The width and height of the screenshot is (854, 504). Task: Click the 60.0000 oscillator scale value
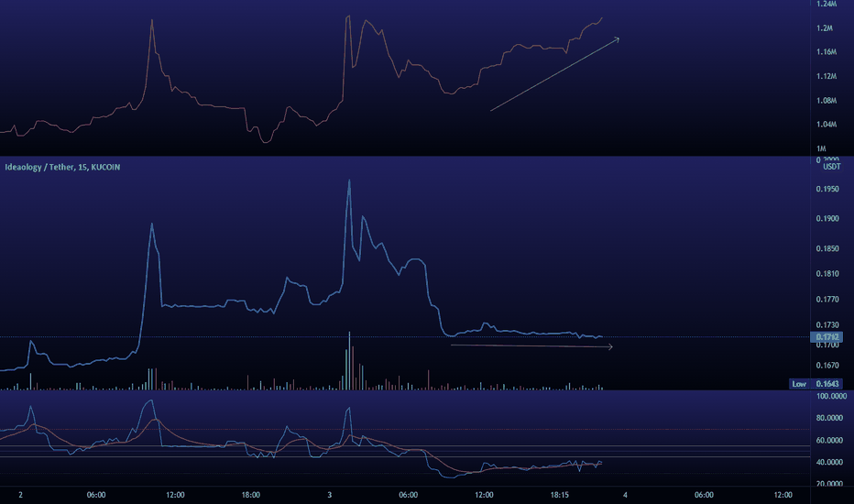(829, 440)
